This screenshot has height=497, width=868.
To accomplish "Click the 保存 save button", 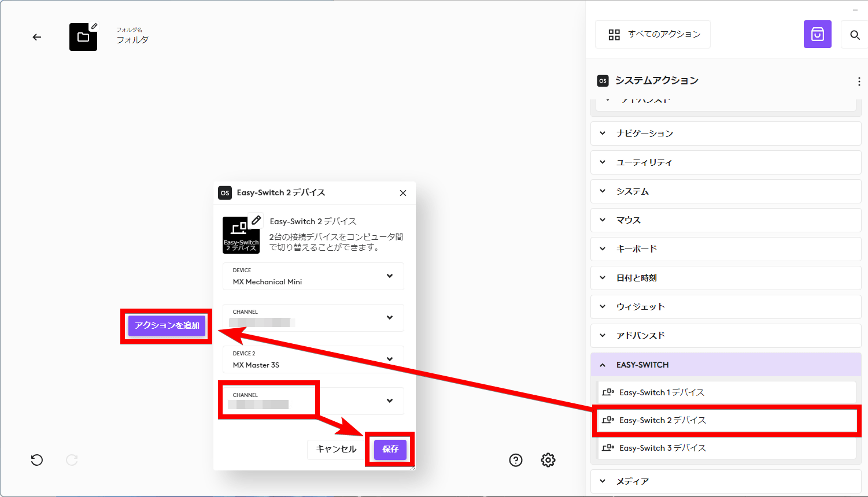I will click(x=390, y=449).
